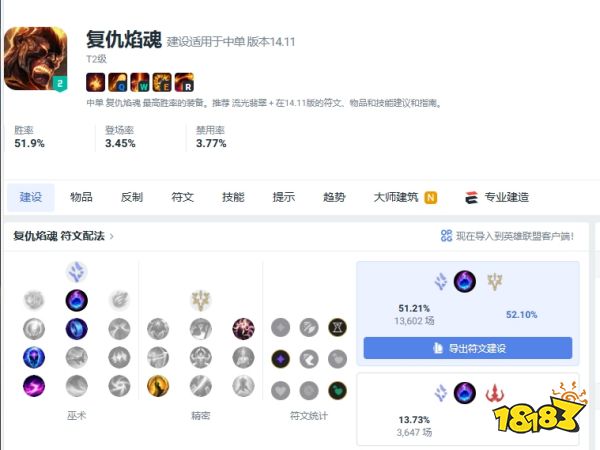Pick the gold rune in the 精密 tree
Image resolution: width=600 pixels, height=450 pixels.
coord(158,386)
